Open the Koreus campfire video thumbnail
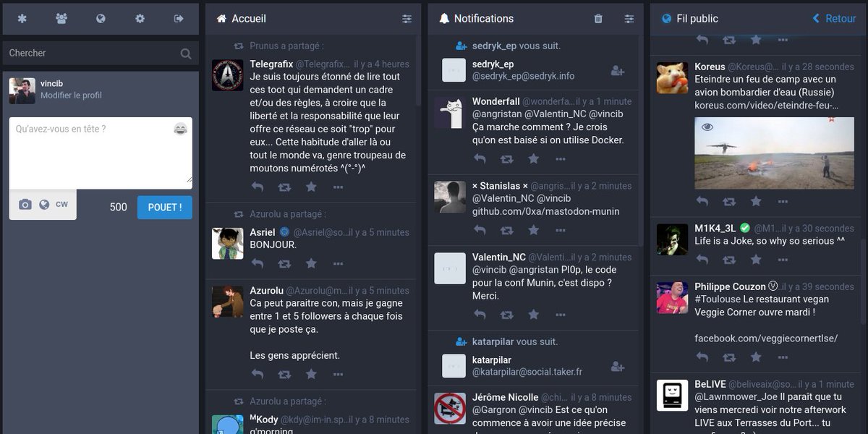The height and width of the screenshot is (434, 868). point(774,153)
